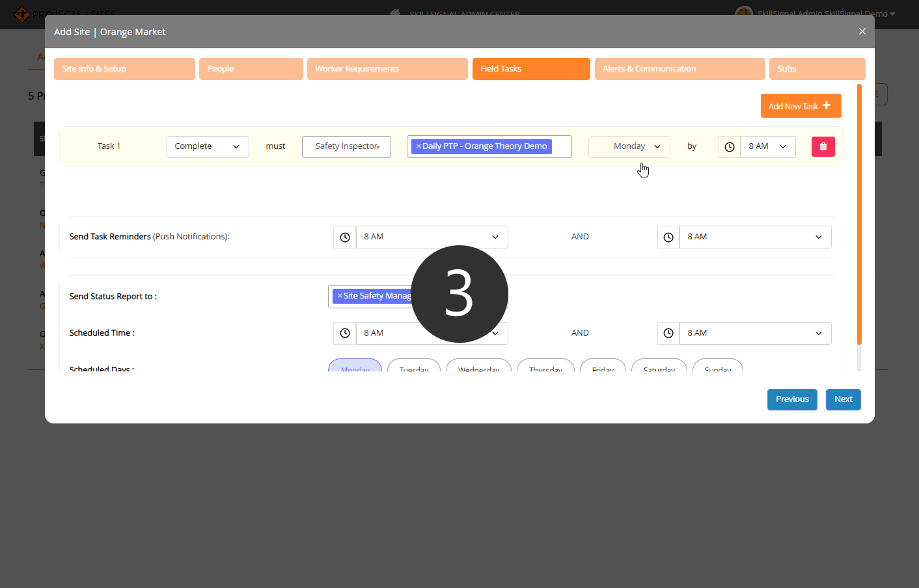Enable Saturday as a scheduled day

pos(659,367)
